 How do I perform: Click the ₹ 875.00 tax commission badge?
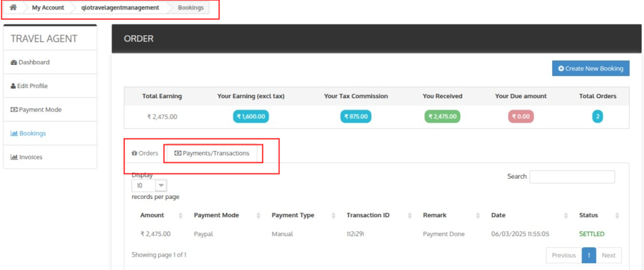(x=356, y=116)
